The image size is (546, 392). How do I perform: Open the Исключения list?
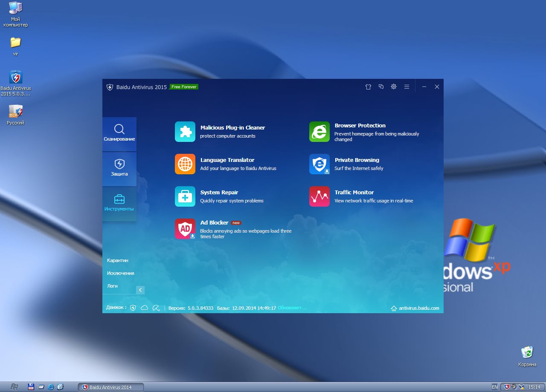(121, 273)
